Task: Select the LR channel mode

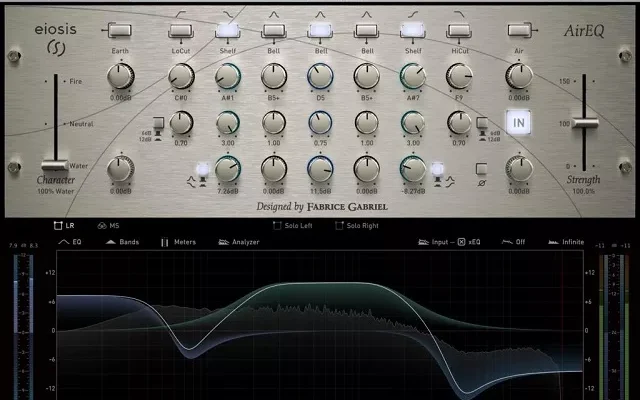Action: pyautogui.click(x=67, y=225)
